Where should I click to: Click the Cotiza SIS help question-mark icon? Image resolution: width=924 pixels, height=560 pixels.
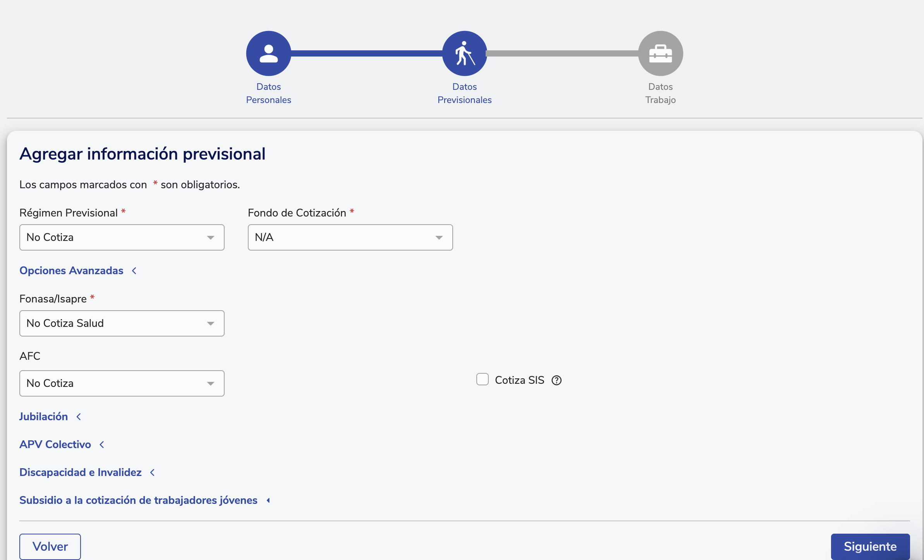tap(556, 380)
